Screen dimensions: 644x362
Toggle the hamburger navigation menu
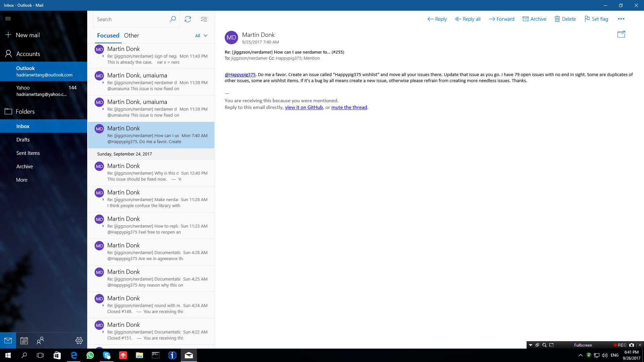point(8,19)
